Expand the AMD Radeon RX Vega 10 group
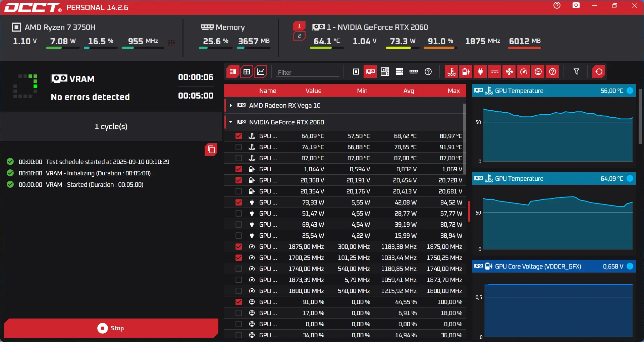 (231, 106)
